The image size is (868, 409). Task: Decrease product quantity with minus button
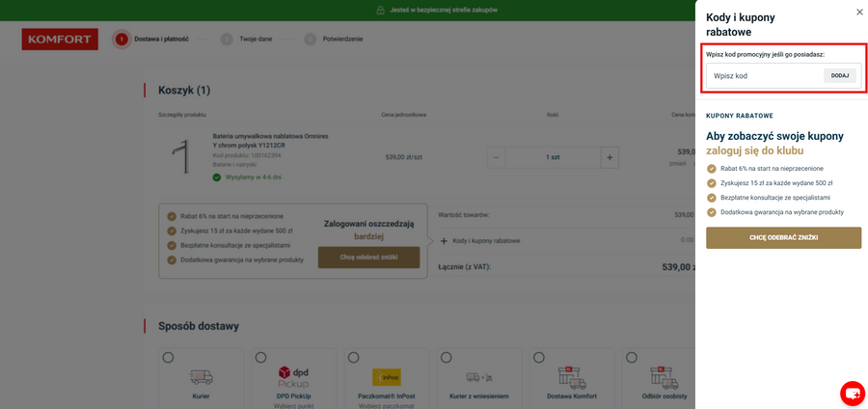[x=497, y=157]
